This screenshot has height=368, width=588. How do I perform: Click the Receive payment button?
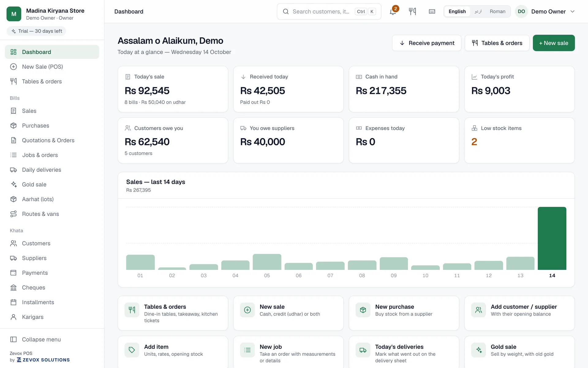[427, 43]
